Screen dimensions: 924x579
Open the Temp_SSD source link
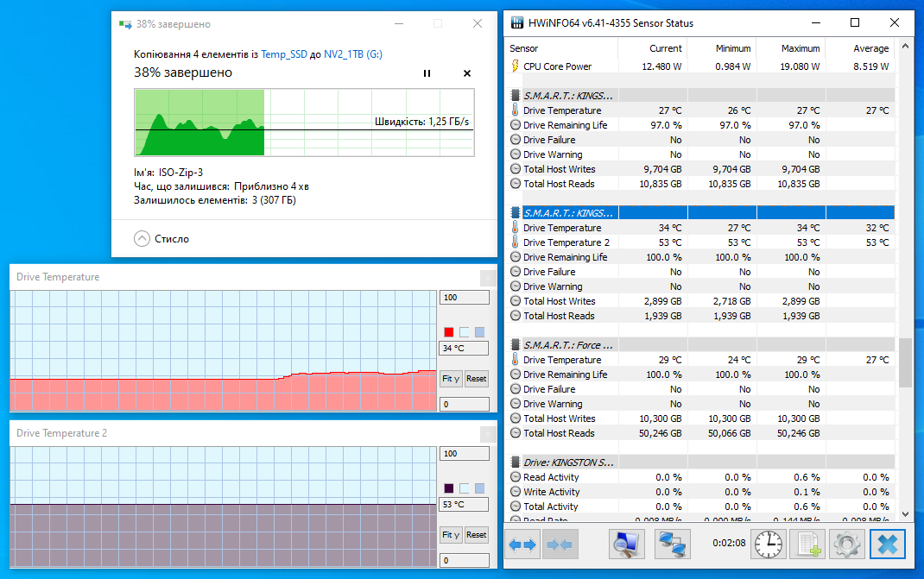tap(283, 53)
